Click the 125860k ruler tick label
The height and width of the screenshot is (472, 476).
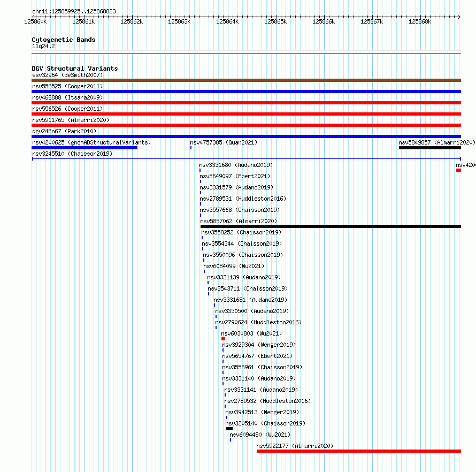(x=35, y=21)
